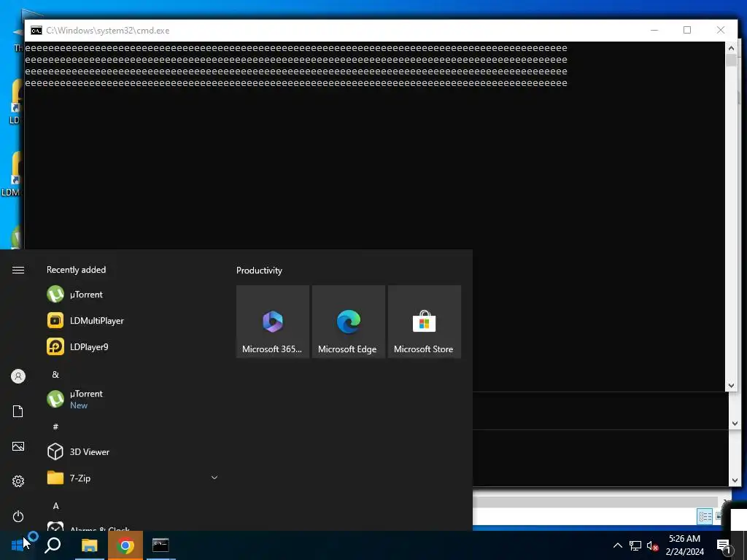The height and width of the screenshot is (560, 747).
Task: Open the 7-Zip folder entry
Action: click(133, 478)
